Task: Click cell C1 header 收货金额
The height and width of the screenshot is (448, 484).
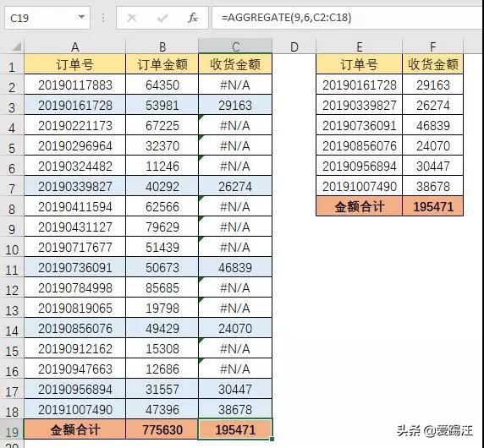Action: click(x=235, y=64)
